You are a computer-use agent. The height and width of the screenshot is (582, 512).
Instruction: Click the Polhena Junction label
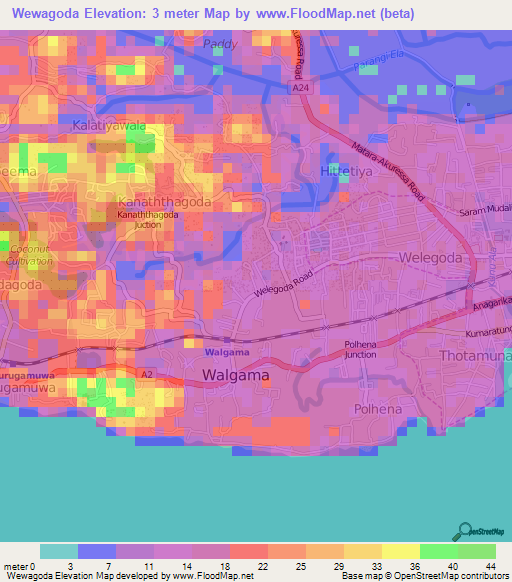point(360,350)
